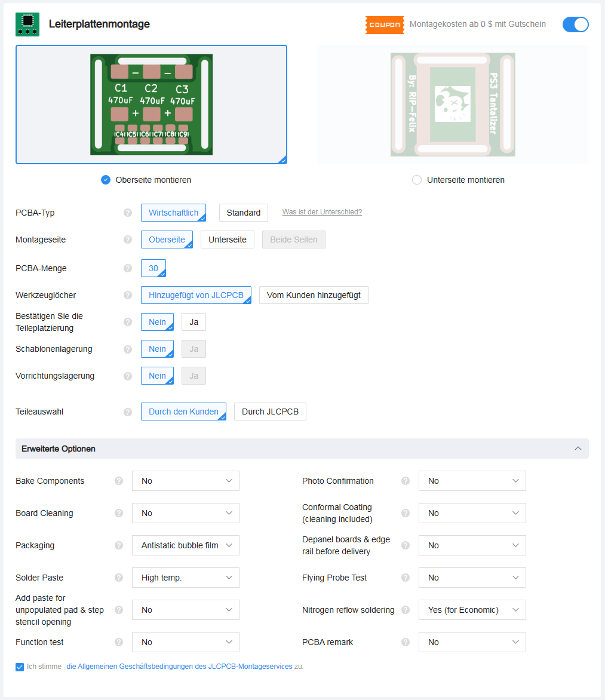This screenshot has width=605, height=700.
Task: Click the question mark next to Teileauswahl
Action: pyautogui.click(x=127, y=412)
